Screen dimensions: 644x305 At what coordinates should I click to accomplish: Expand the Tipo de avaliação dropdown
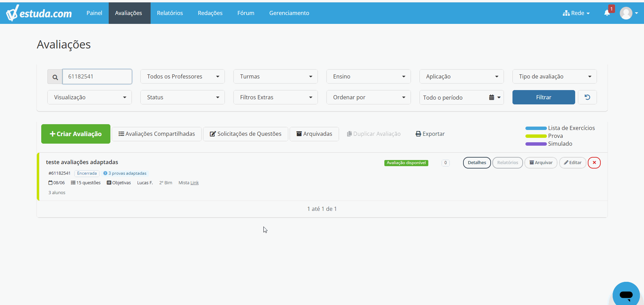pyautogui.click(x=554, y=76)
